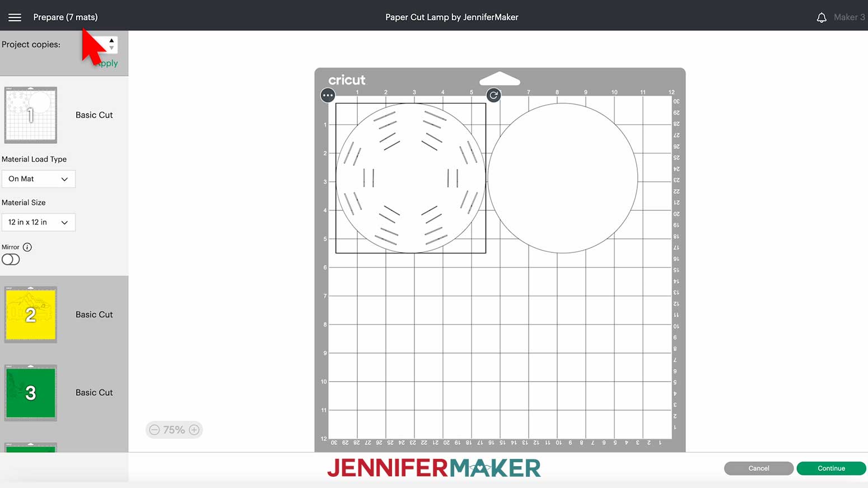
Task: Select the slotted circle on the mat
Action: click(410, 178)
